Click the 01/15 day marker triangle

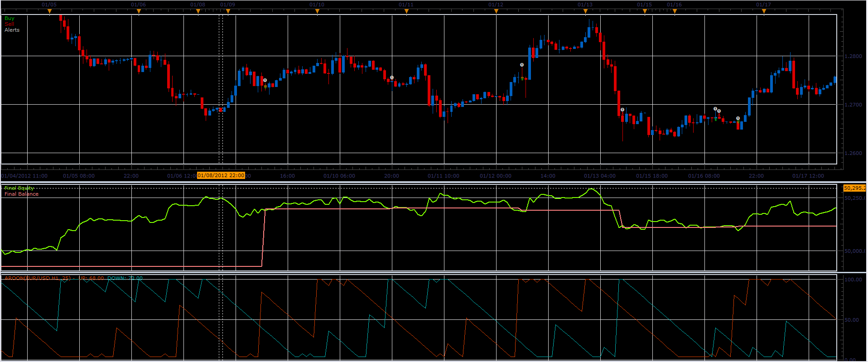coord(645,12)
